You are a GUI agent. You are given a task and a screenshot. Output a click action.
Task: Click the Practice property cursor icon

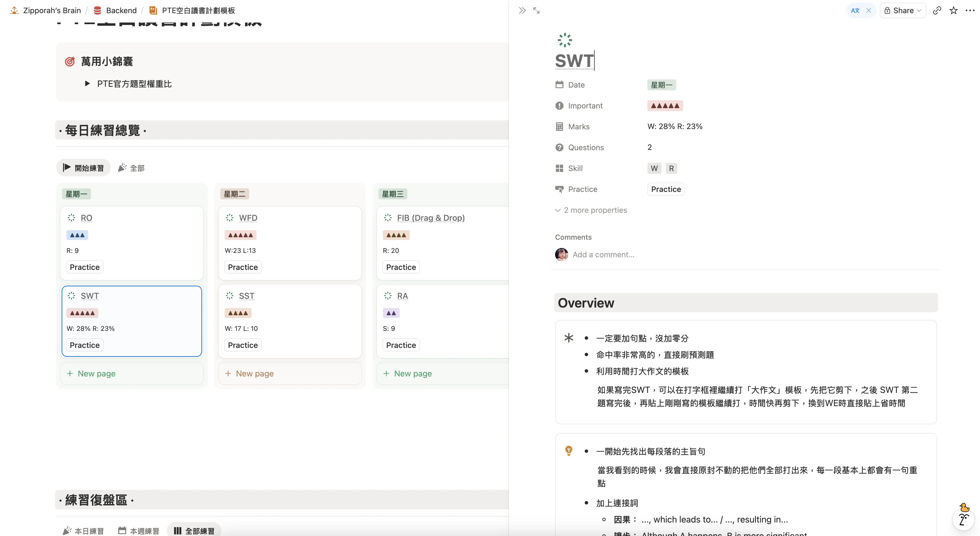tap(559, 189)
